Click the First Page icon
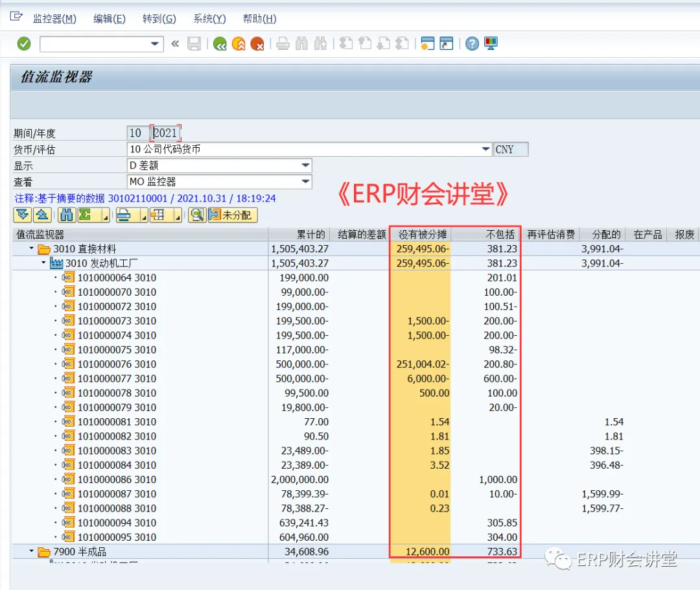The image size is (700, 590). pyautogui.click(x=346, y=44)
